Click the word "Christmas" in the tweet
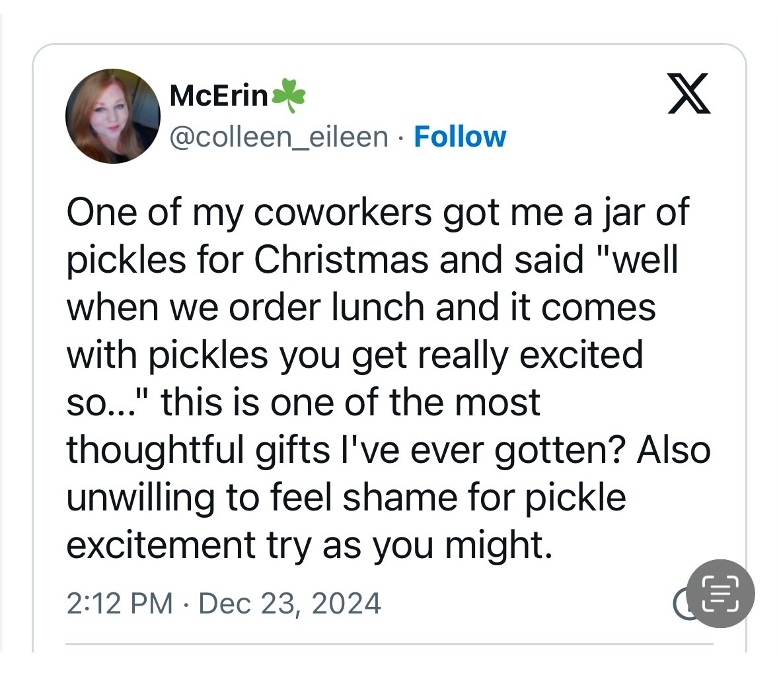779x700 pixels. (x=342, y=260)
